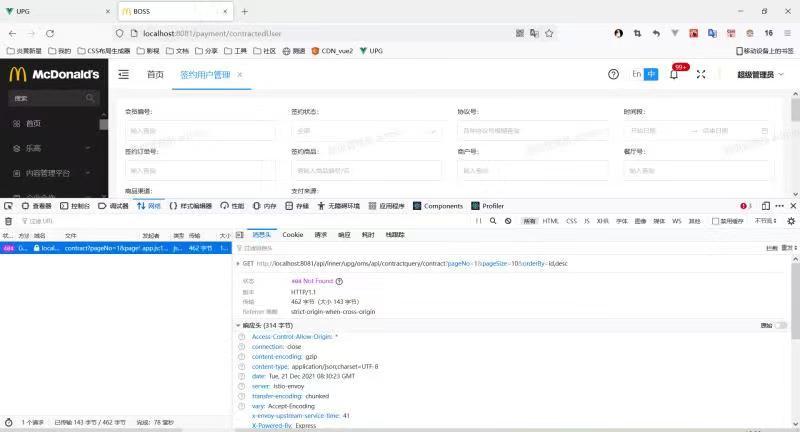
Task: Expand the GET request URL disclosure arrow
Action: (238, 264)
